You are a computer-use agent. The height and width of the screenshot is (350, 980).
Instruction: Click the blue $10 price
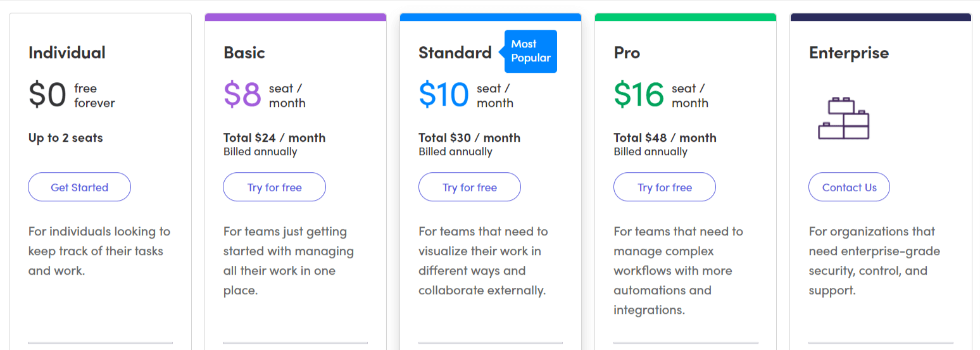click(444, 96)
